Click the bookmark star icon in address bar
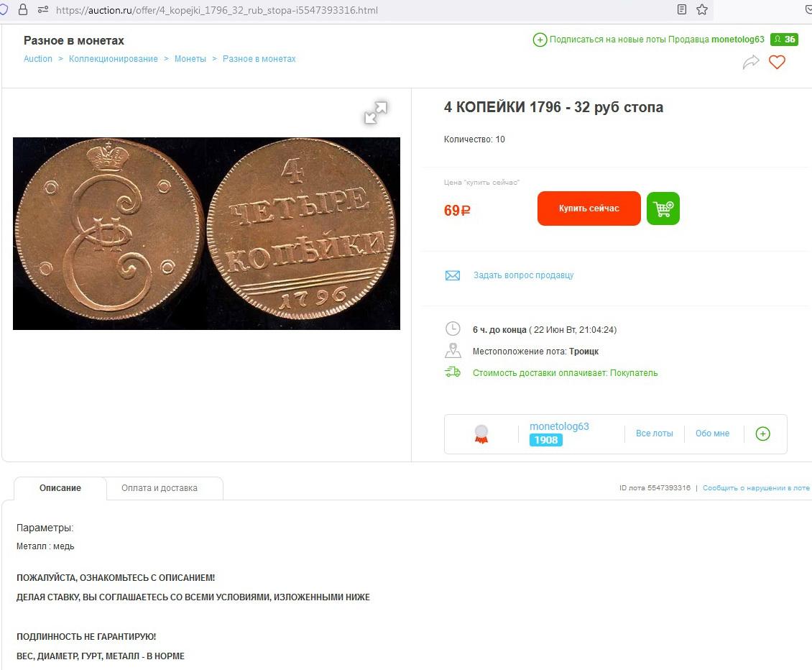 tap(702, 10)
